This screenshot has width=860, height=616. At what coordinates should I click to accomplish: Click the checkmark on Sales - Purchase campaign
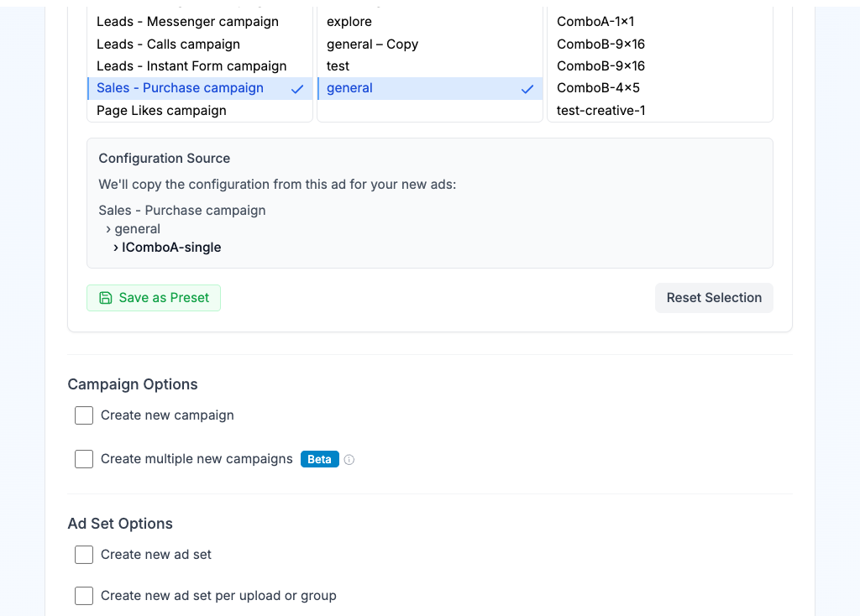297,89
